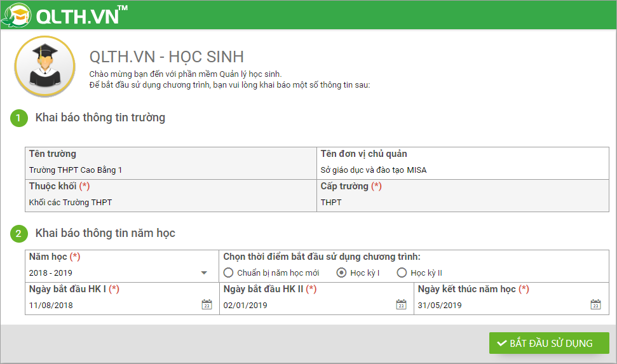Select the Học kỳ I radio button
Image resolution: width=617 pixels, height=364 pixels.
(341, 273)
